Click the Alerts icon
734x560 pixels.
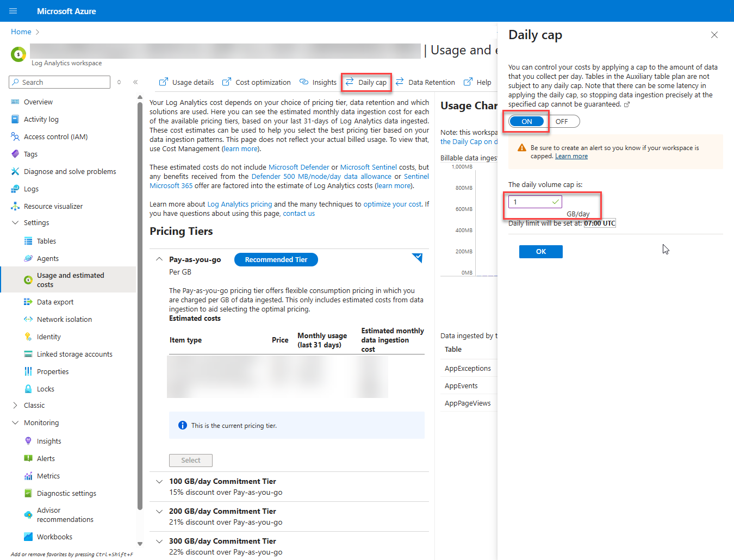[28, 458]
